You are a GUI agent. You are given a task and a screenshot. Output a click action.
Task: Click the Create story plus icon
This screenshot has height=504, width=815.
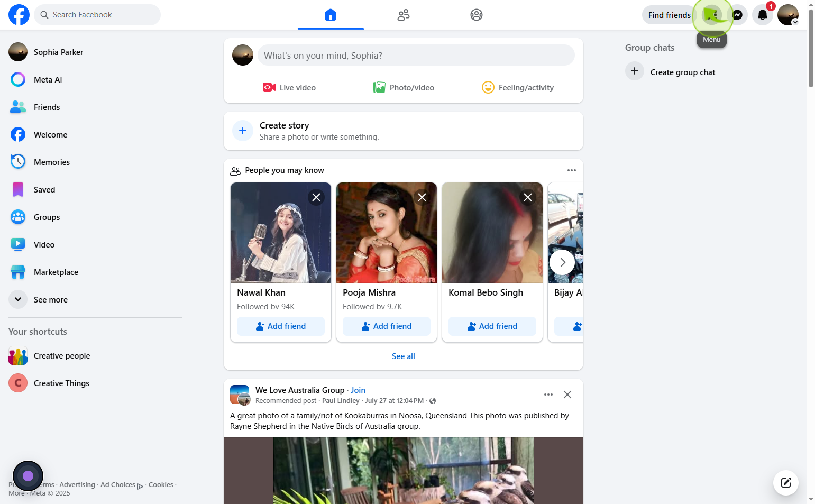(243, 131)
